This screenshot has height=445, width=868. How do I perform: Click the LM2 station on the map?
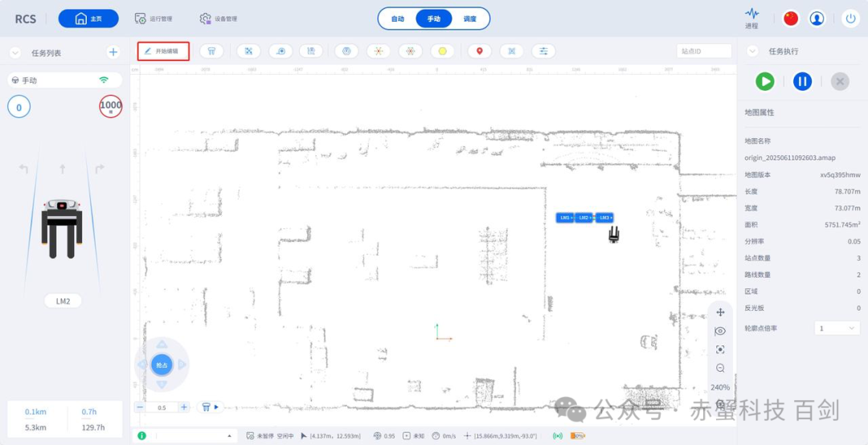584,218
